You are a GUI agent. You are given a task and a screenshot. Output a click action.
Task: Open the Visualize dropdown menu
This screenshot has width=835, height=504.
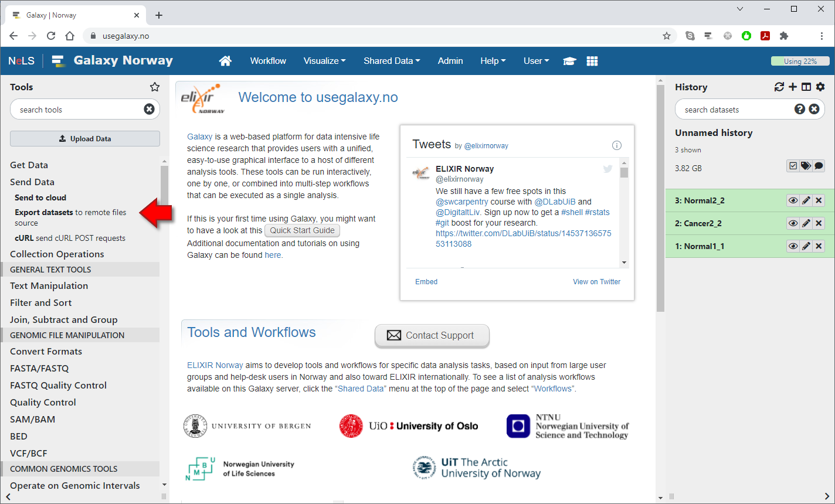click(324, 61)
